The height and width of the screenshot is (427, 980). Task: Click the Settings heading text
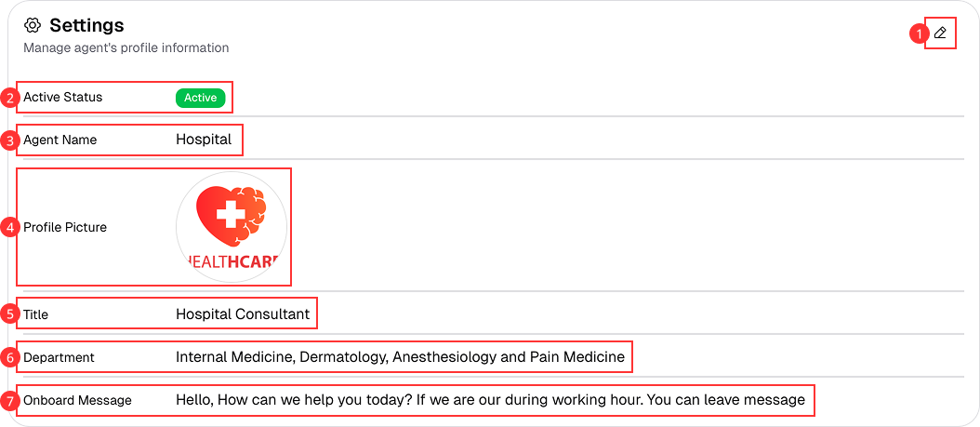point(86,25)
